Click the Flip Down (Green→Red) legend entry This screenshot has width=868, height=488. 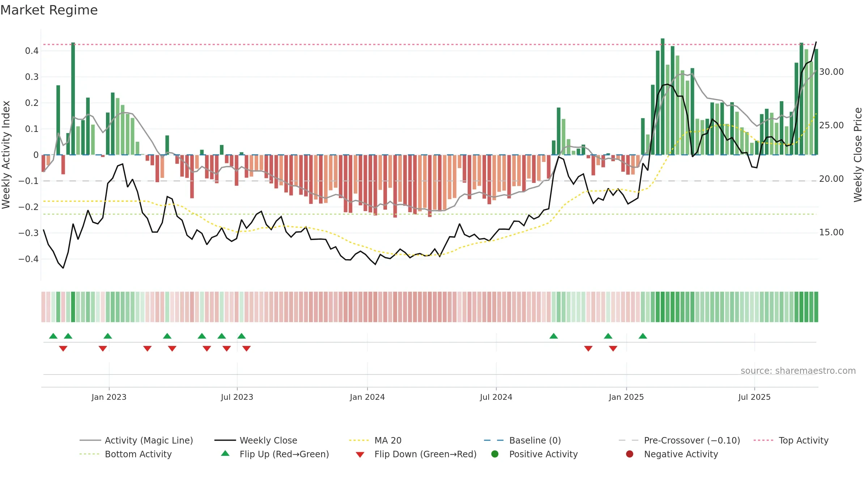tap(416, 454)
